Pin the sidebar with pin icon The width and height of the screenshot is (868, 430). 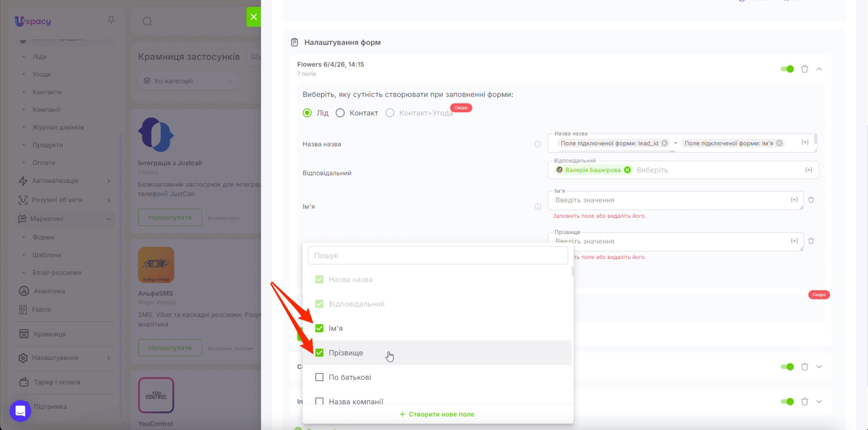click(111, 20)
